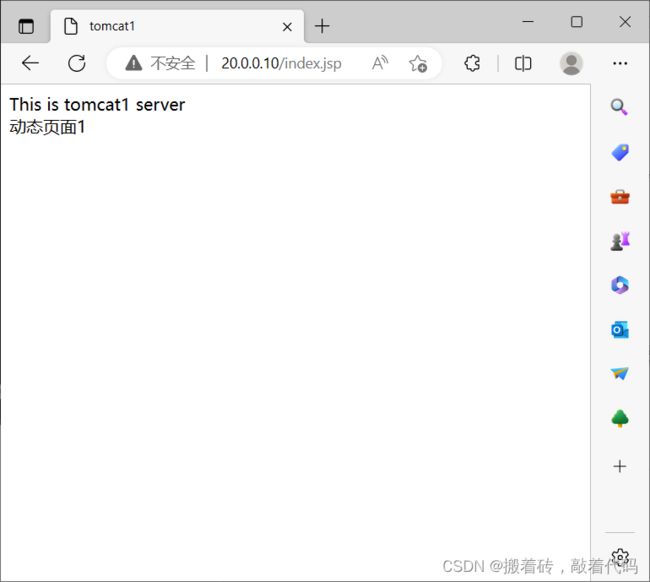
Task: Open the sidebar Tools briefcase icon
Action: click(620, 196)
